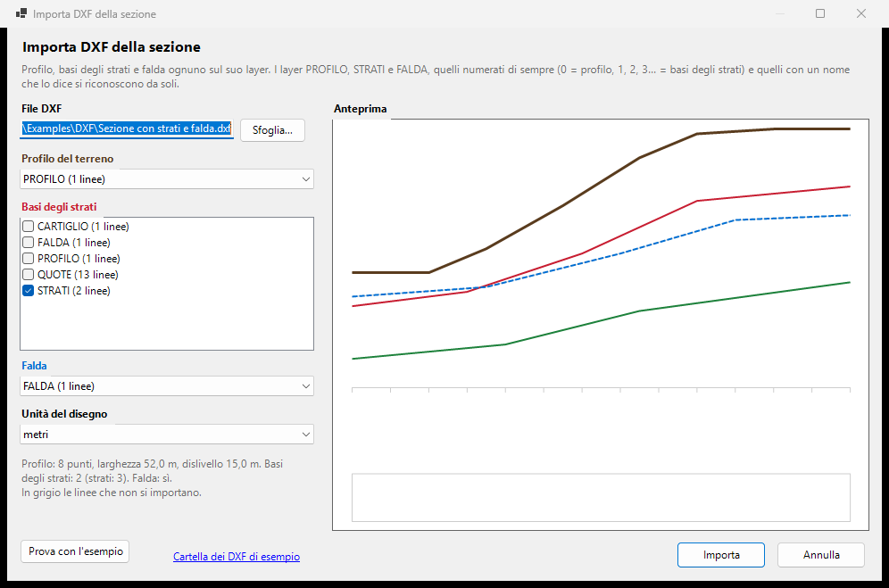Click the Importa button

click(x=721, y=555)
